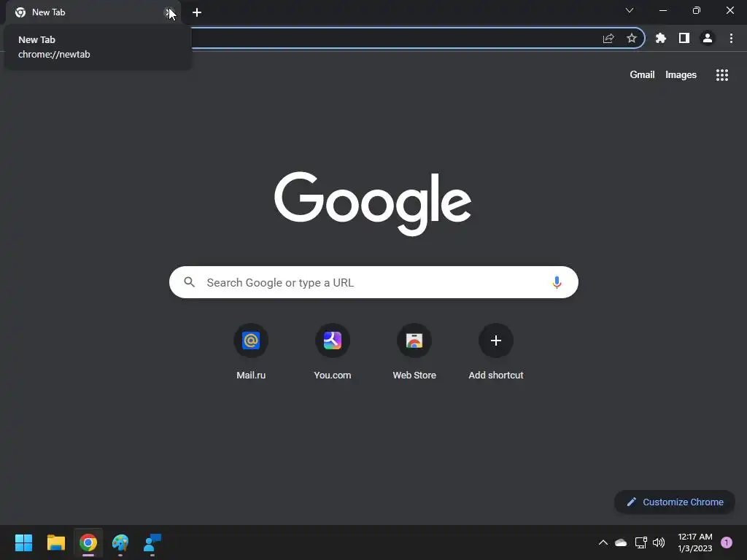Toggle the side panel icon
747x560 pixels.
click(684, 38)
